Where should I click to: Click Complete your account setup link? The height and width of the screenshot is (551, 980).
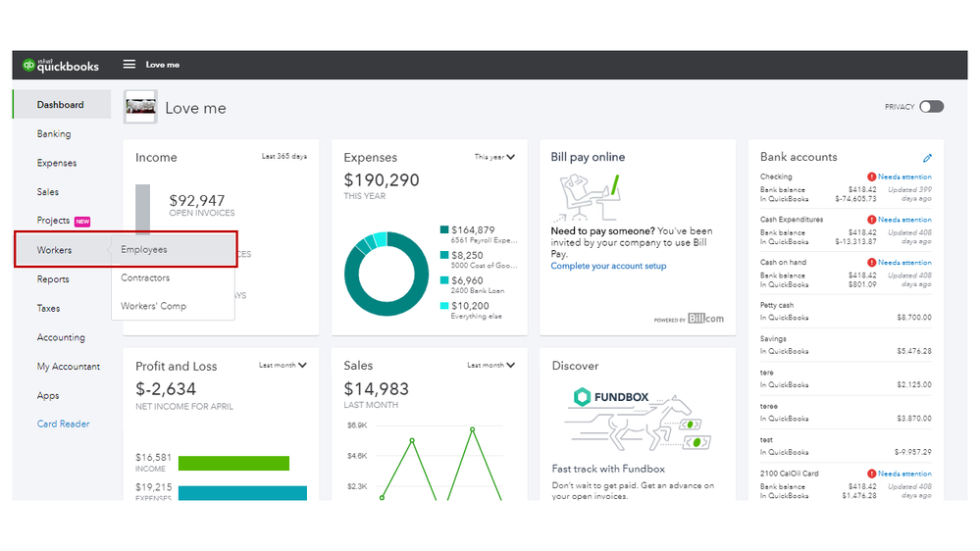[x=608, y=266]
